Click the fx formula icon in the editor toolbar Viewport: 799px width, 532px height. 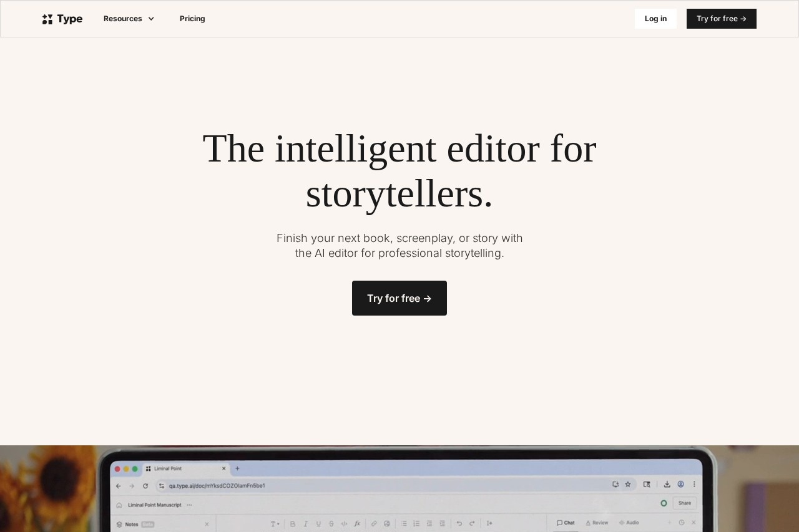click(x=357, y=523)
